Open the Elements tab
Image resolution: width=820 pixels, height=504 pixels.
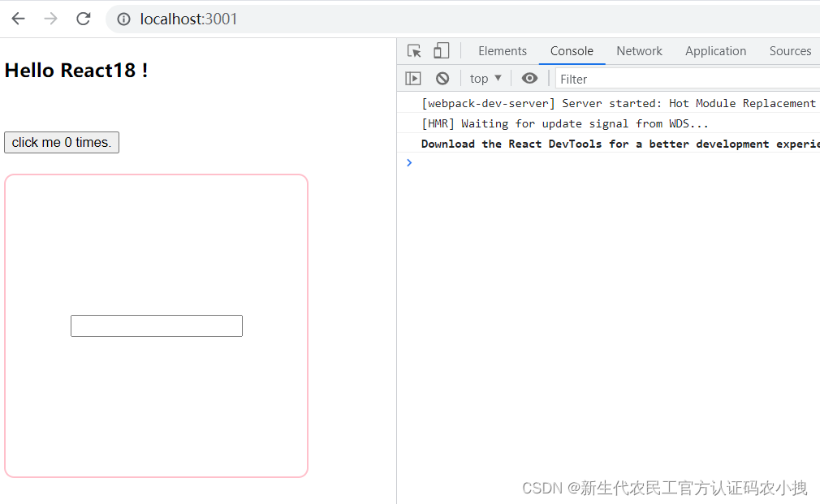[x=503, y=50]
